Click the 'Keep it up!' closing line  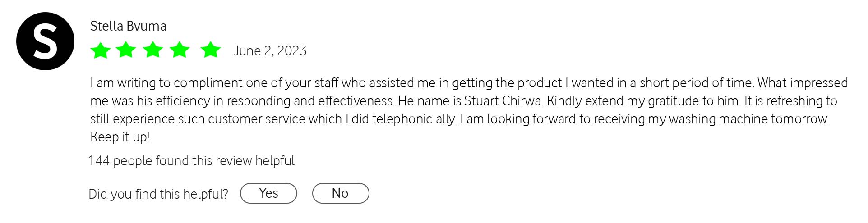(120, 137)
